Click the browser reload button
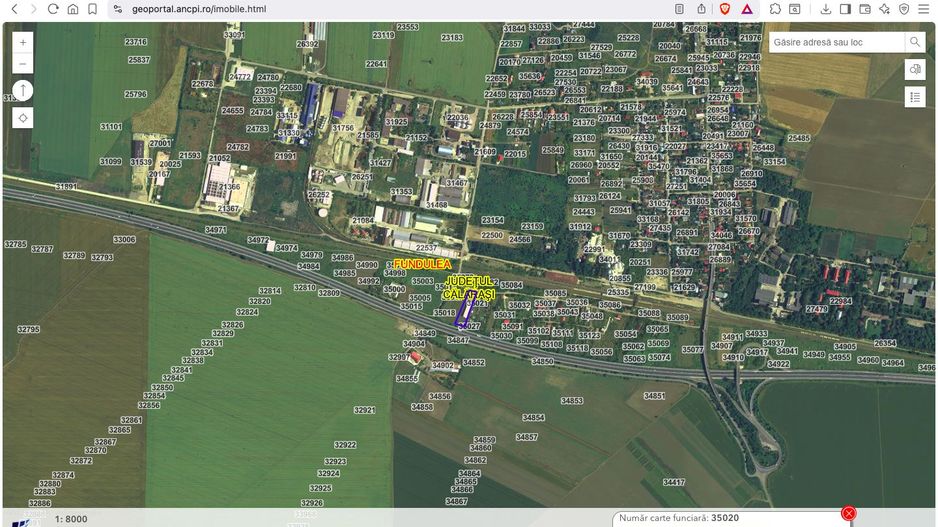 coord(53,9)
